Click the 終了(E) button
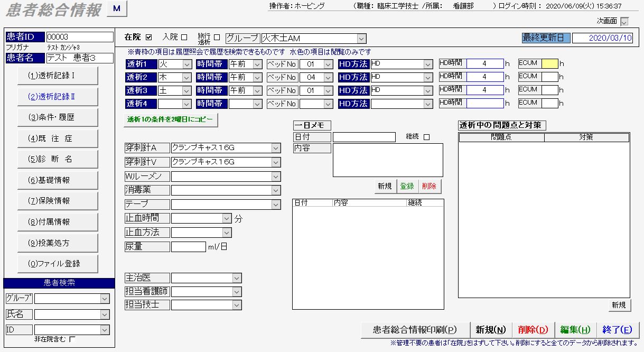The width and height of the screenshot is (644, 352). click(618, 330)
